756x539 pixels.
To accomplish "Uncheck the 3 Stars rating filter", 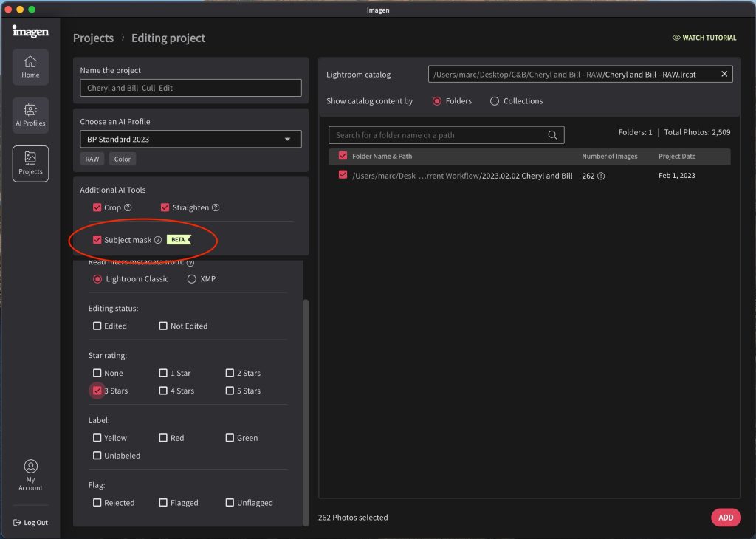I will (x=97, y=391).
